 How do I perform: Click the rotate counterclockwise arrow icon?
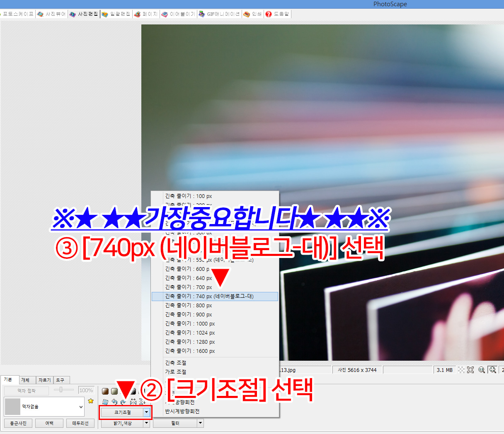[114, 402]
